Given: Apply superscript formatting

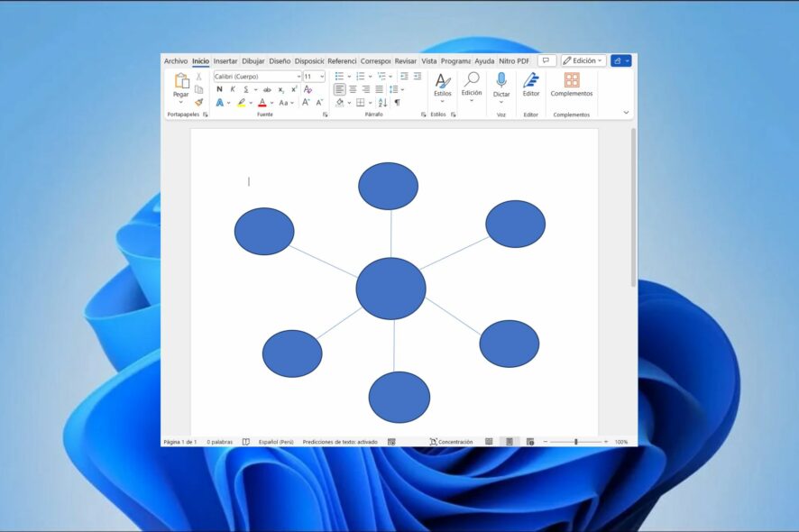Looking at the screenshot, I should tap(294, 89).
